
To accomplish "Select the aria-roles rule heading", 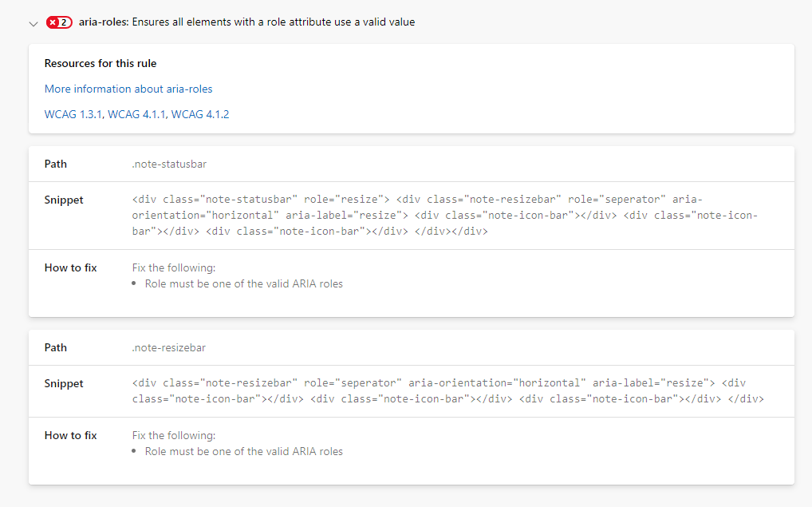I will (245, 22).
